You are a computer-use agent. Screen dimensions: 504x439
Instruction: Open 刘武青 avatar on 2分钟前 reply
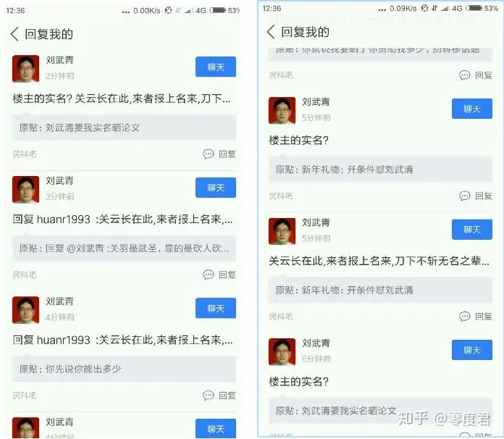26,69
